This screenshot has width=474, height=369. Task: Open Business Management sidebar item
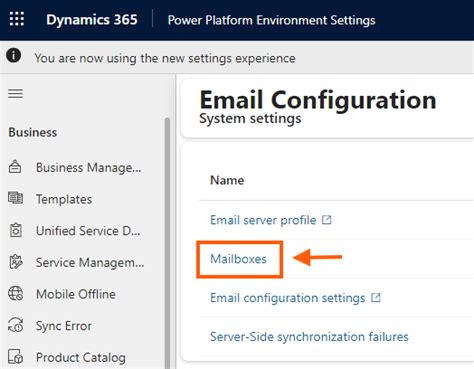[88, 167]
